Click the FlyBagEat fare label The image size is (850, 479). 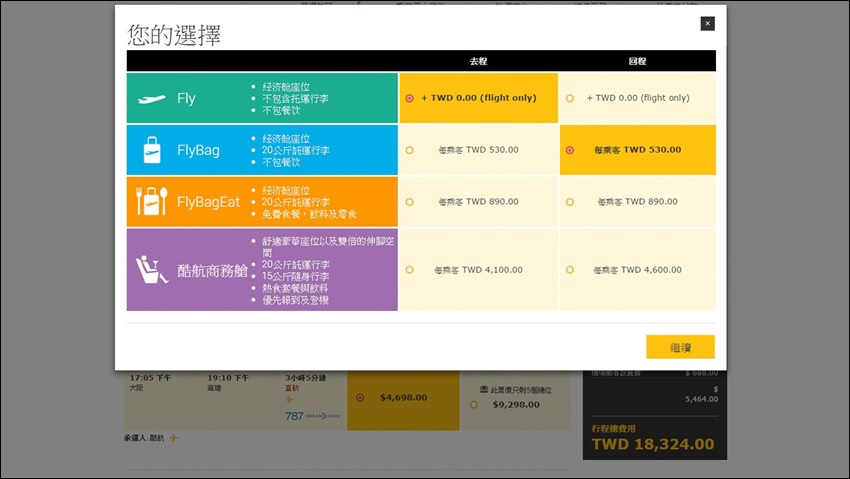208,202
